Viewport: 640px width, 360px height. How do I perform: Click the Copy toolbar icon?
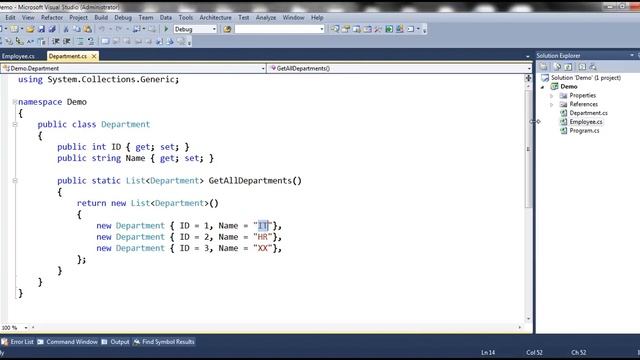click(x=77, y=29)
